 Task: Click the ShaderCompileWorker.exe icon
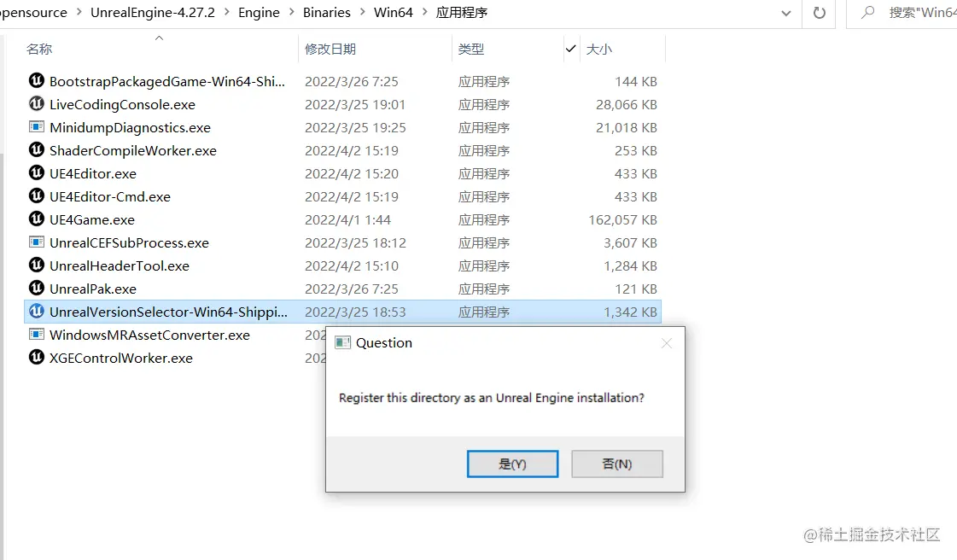(37, 149)
